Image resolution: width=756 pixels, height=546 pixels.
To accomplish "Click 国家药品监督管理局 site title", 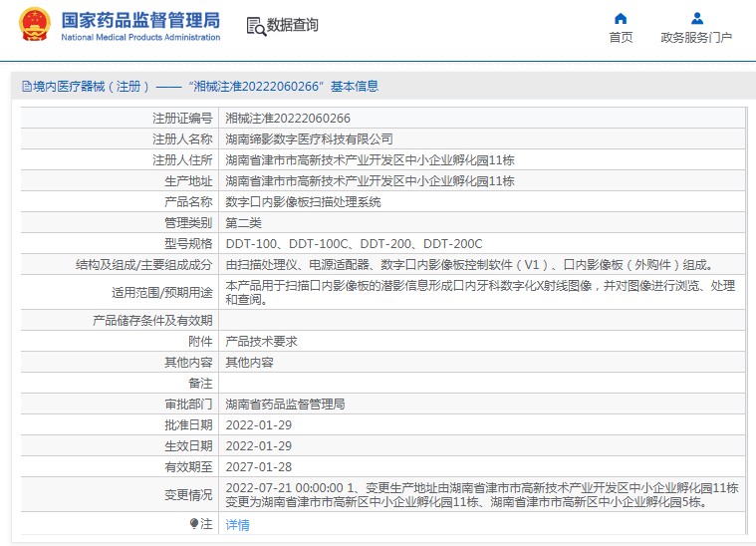I will click(140, 20).
